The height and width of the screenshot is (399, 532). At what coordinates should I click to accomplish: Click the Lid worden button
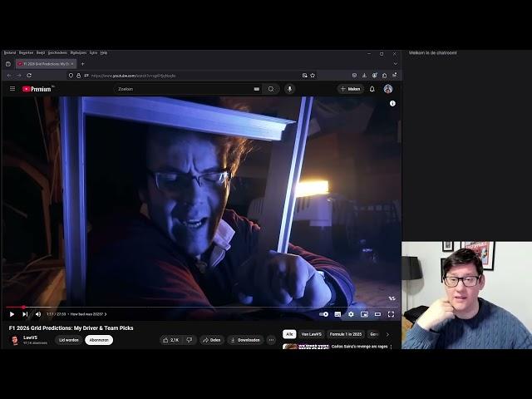click(x=69, y=340)
